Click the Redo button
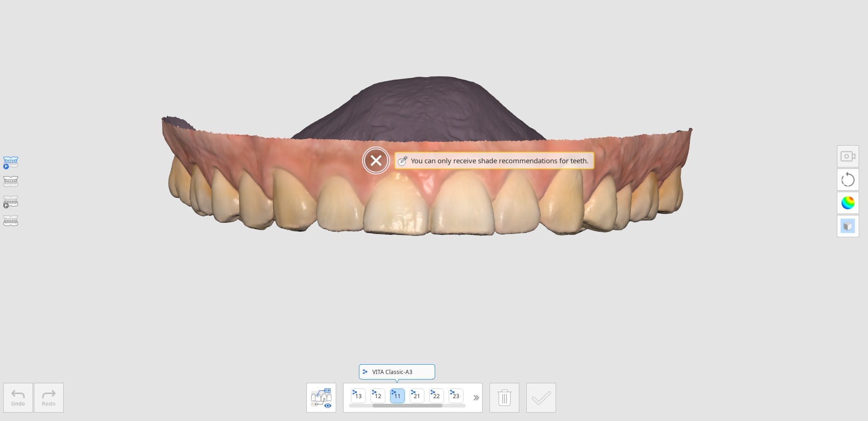This screenshot has width=868, height=421. click(x=49, y=398)
